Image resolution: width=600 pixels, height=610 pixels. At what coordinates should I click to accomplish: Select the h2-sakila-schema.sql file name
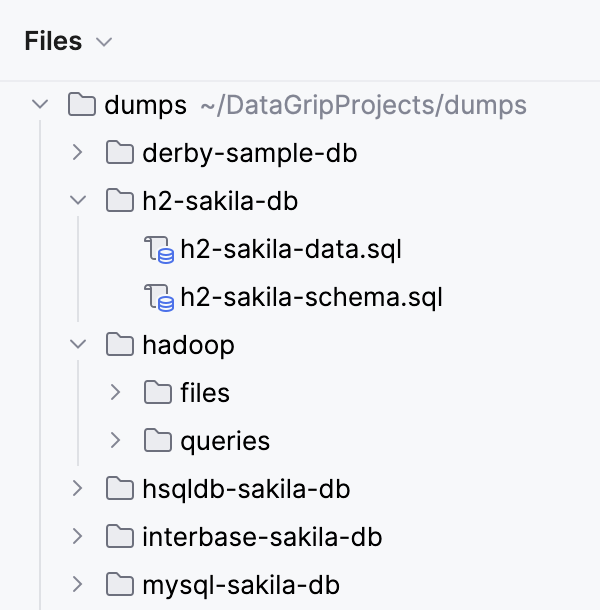[x=312, y=298]
